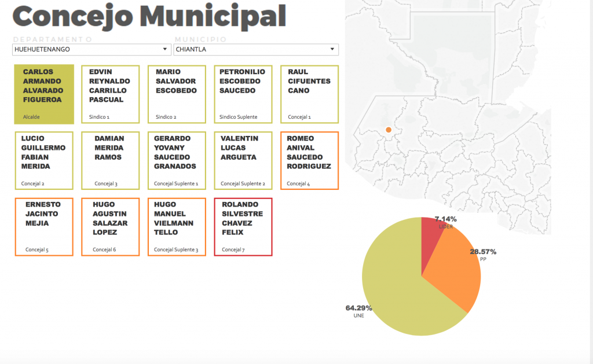Choose Raul Cifuentes Cano Concejal 1 card

[310, 94]
